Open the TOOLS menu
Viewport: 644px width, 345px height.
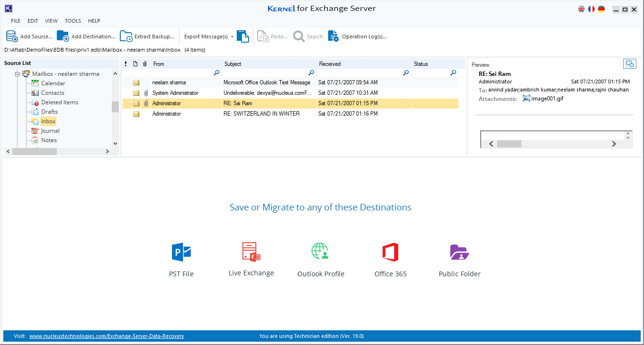tap(73, 21)
